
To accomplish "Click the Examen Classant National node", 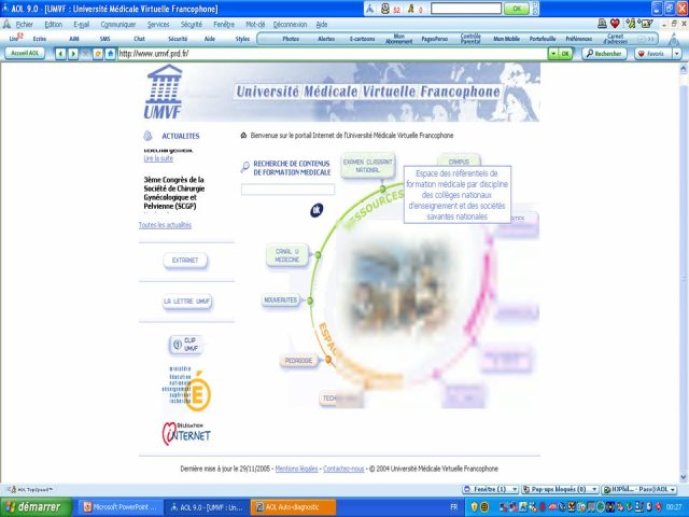I will pyautogui.click(x=368, y=166).
